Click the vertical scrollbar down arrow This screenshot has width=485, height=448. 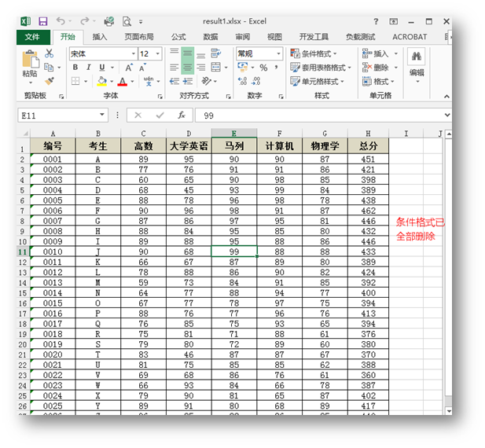[448, 410]
